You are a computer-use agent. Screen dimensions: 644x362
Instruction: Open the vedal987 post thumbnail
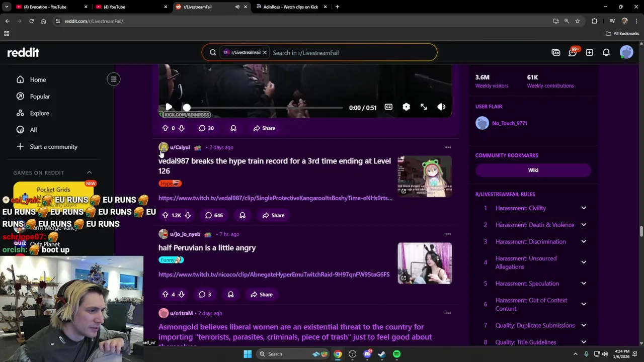click(425, 176)
